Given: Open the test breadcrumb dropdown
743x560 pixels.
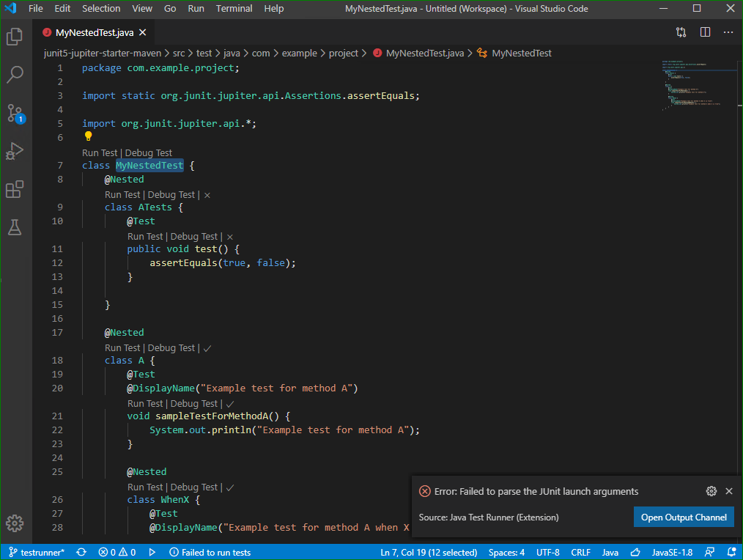Looking at the screenshot, I should (204, 53).
